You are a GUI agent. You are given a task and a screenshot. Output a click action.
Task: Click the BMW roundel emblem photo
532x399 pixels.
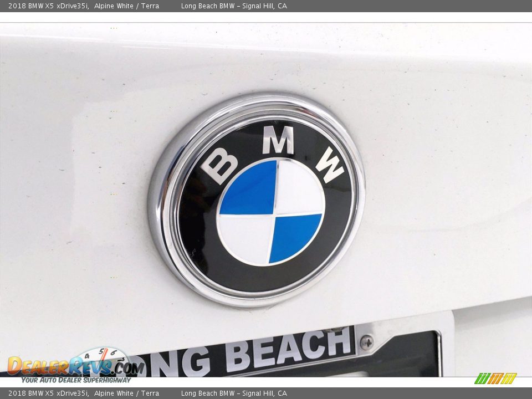click(257, 199)
